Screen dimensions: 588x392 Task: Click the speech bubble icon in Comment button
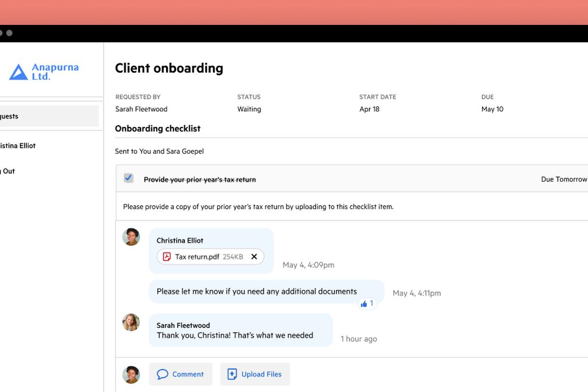pyautogui.click(x=162, y=374)
